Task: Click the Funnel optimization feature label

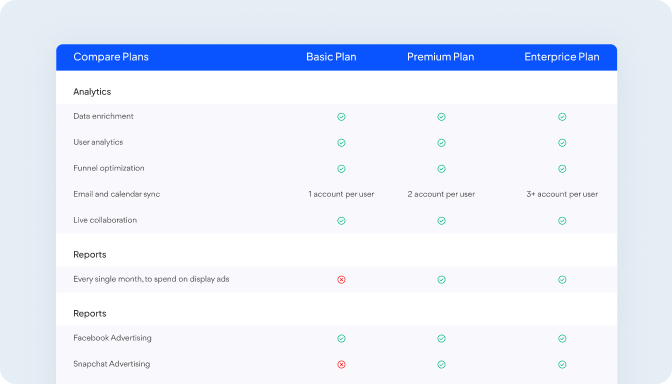Action: [109, 168]
